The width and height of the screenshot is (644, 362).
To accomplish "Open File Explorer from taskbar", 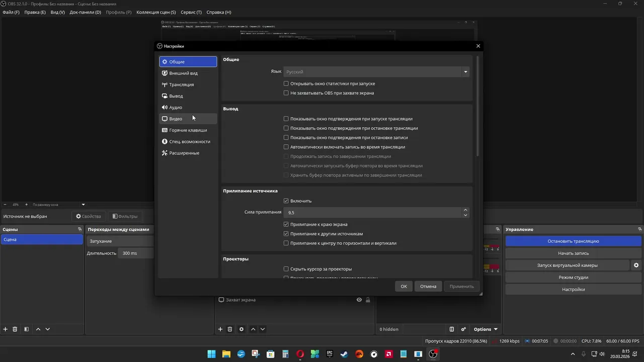I will pos(226,354).
